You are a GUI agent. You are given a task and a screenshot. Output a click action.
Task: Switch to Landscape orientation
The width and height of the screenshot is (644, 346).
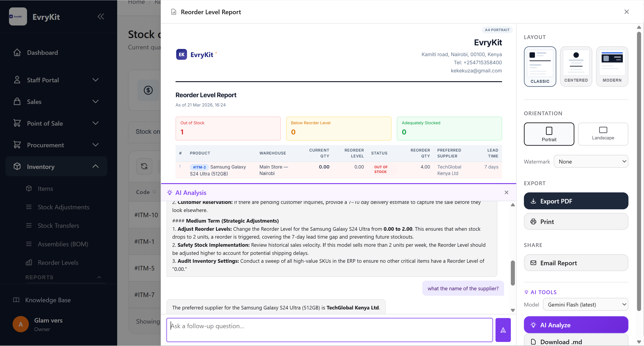tap(603, 134)
